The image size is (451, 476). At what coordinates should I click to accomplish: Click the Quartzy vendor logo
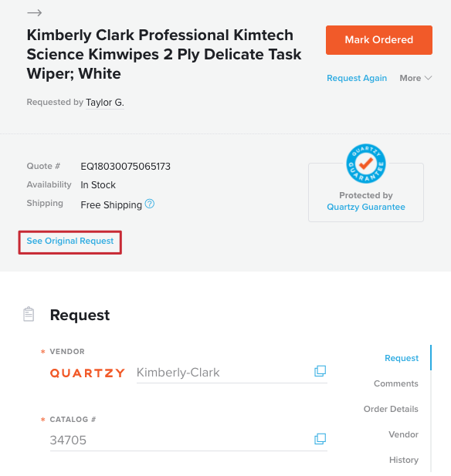[x=87, y=373]
